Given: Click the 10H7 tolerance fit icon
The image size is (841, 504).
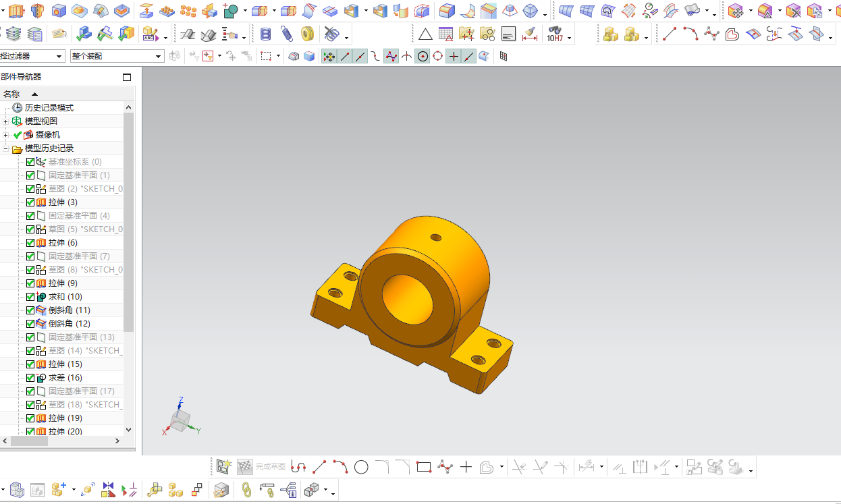Looking at the screenshot, I should 555,34.
